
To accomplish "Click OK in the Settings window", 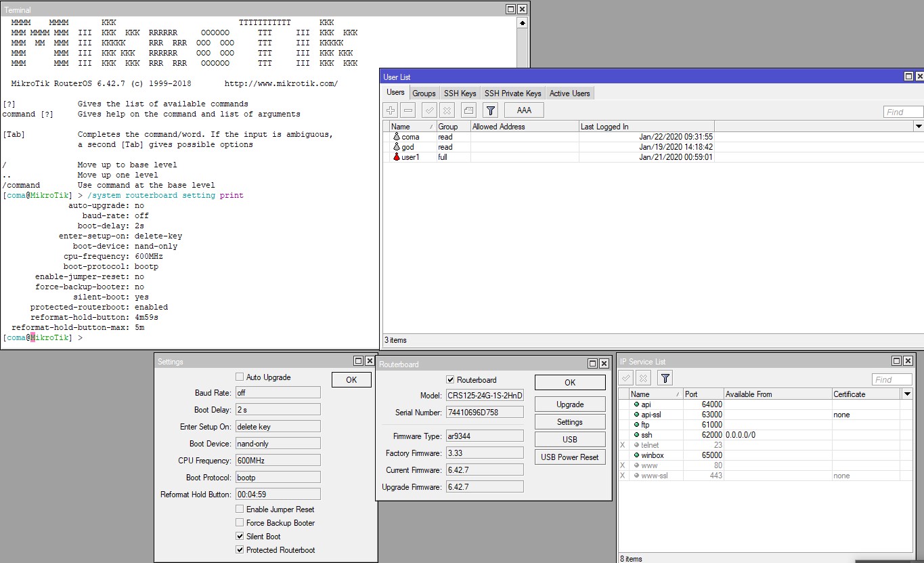I will coord(351,379).
